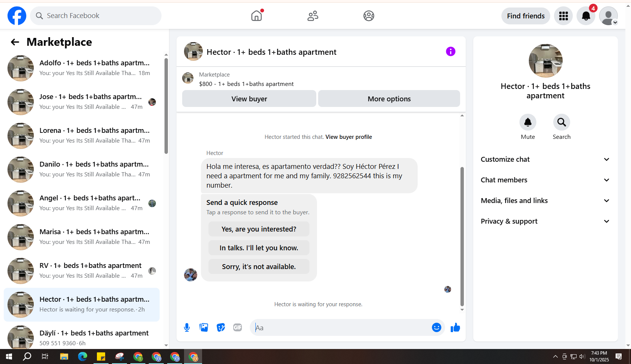Send quick response 'Yes, are you interested?'
The width and height of the screenshot is (631, 364).
(x=259, y=229)
